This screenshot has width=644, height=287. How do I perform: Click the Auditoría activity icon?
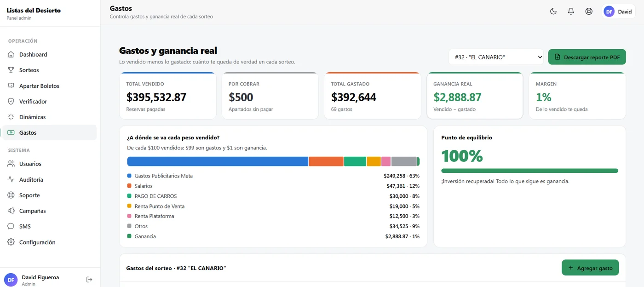(11, 179)
